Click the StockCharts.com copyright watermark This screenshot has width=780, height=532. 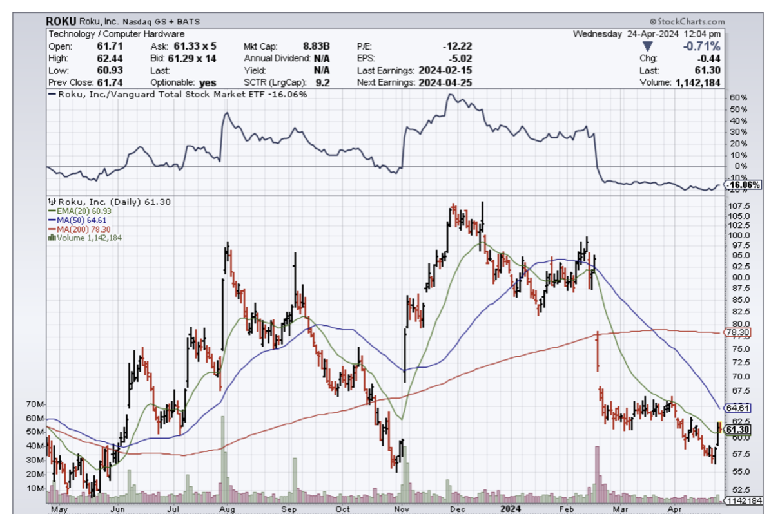[687, 21]
